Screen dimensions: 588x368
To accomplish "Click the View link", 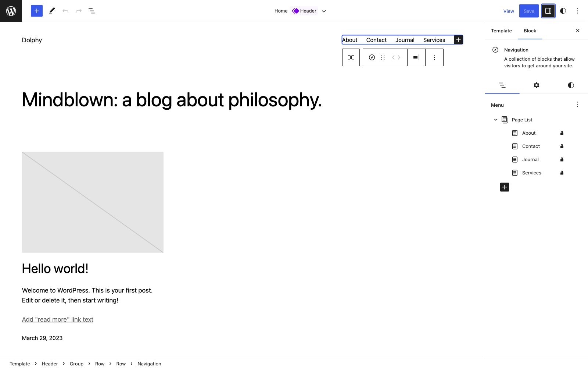I will click(509, 11).
